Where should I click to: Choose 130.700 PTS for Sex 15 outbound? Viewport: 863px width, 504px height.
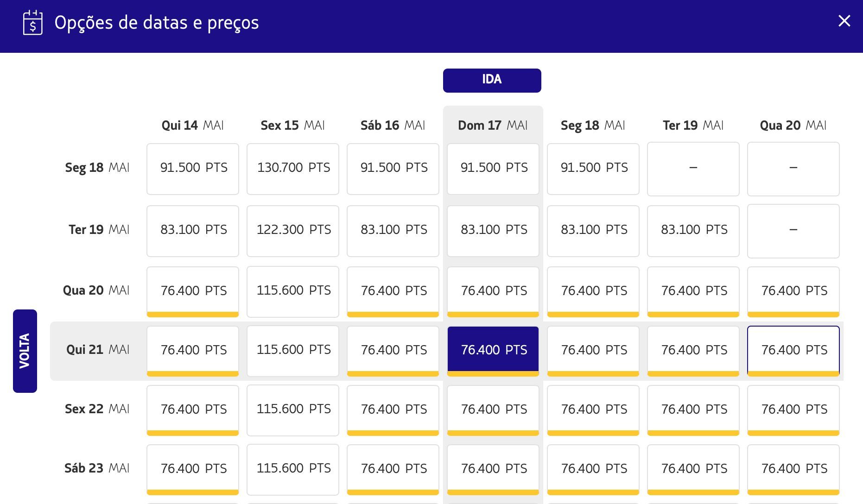click(x=293, y=169)
